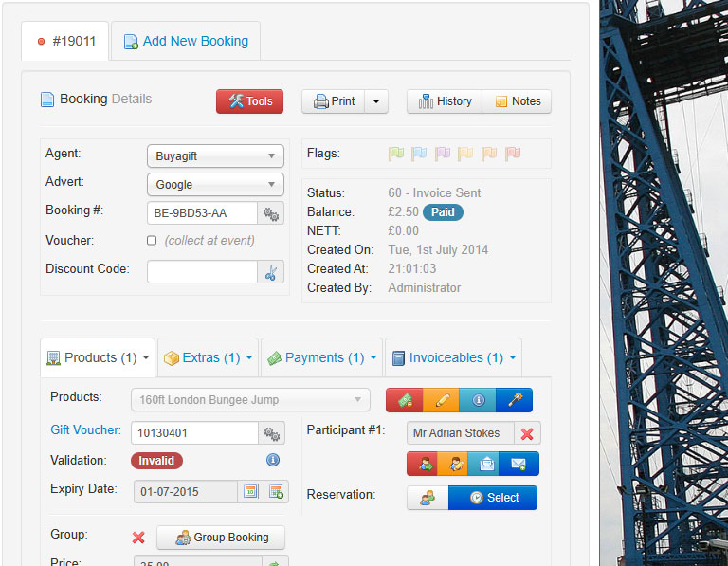Toggle the green flag
This screenshot has width=728, height=566.
[x=395, y=154]
